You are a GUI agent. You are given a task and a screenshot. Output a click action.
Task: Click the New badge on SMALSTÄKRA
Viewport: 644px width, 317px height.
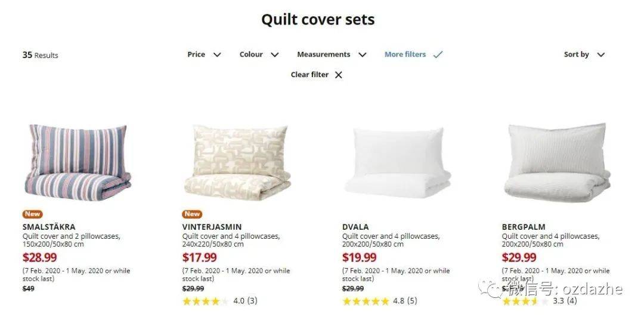[32, 214]
